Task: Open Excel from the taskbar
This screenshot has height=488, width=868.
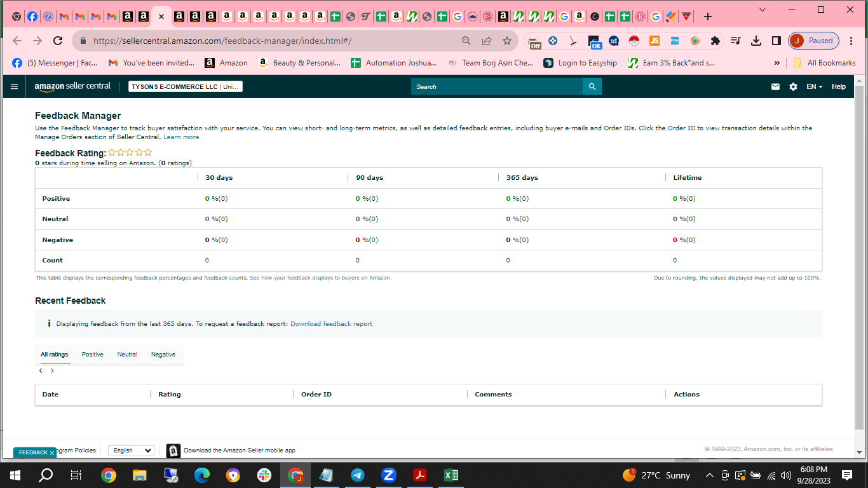Action: click(451, 475)
